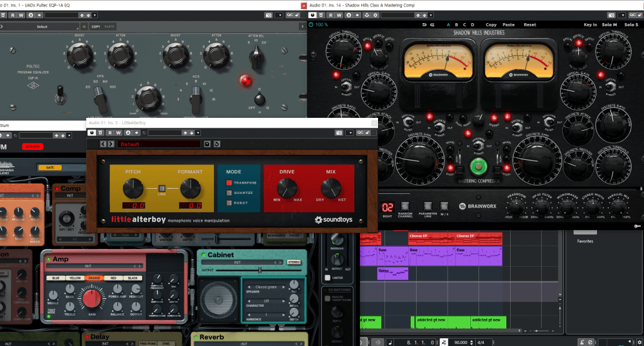Open dropdown next to camera in LittleAlterBoy toolbar

click(350, 133)
